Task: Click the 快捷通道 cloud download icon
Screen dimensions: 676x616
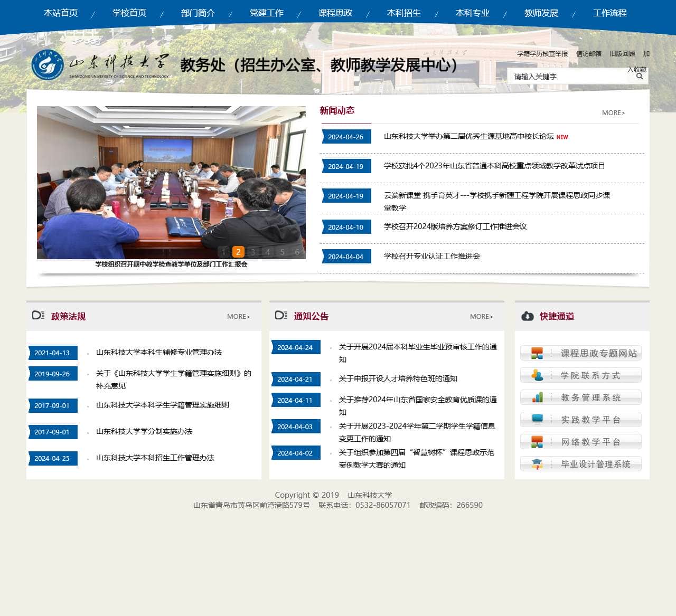Action: point(528,316)
